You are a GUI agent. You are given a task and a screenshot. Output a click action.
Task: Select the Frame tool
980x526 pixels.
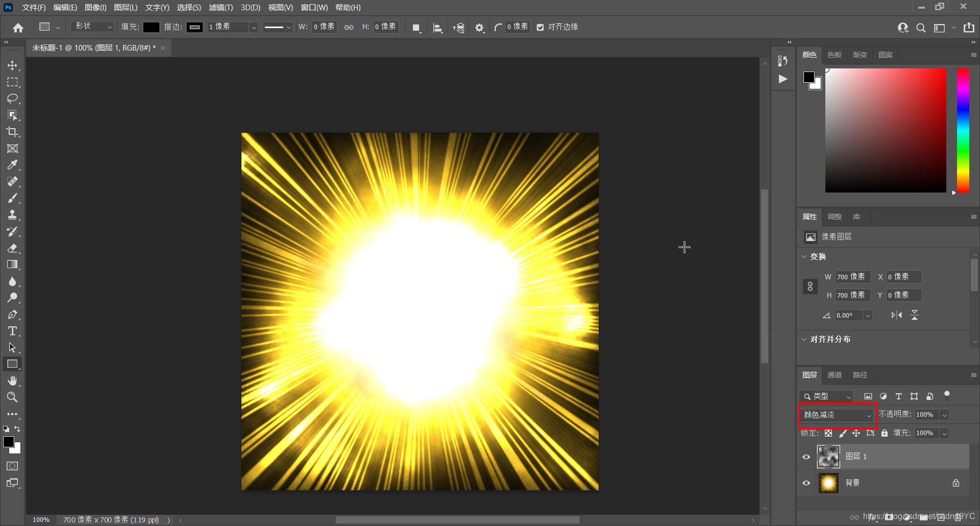(12, 149)
